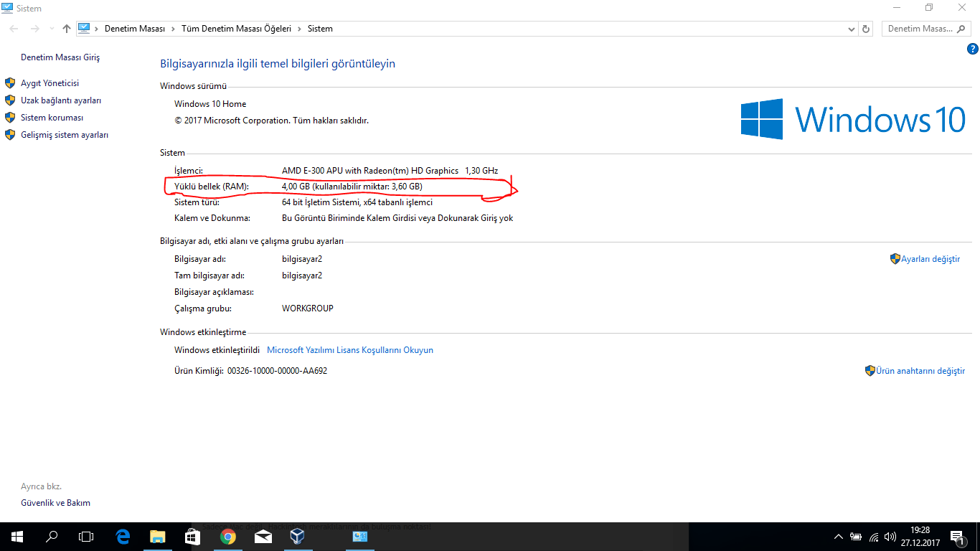Select AMD E-300 APU processor text

(x=390, y=171)
